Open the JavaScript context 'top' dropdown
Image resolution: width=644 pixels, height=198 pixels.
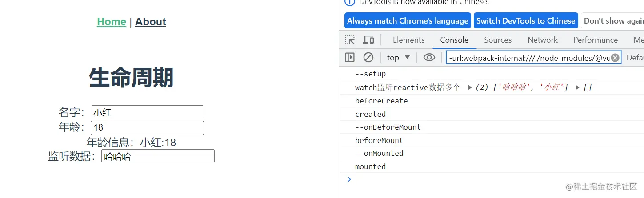398,58
